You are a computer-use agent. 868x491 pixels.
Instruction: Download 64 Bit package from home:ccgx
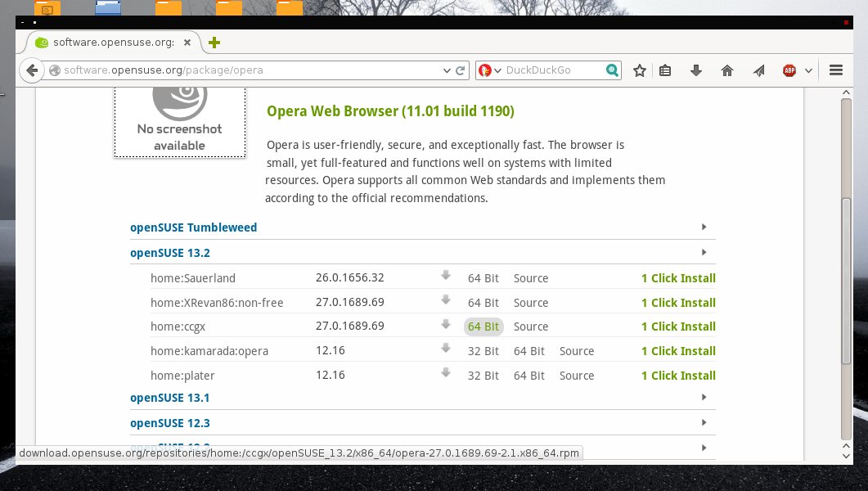483,327
